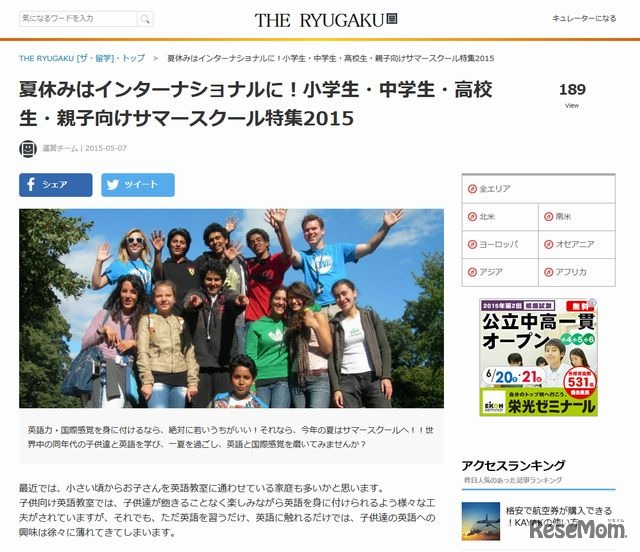Click the search magnifier icon

pos(145,19)
